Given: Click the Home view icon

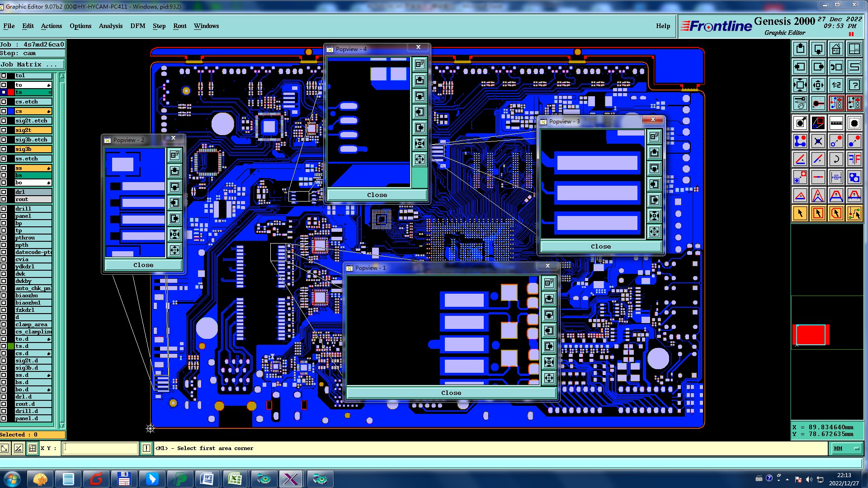Looking at the screenshot, I should point(836,49).
